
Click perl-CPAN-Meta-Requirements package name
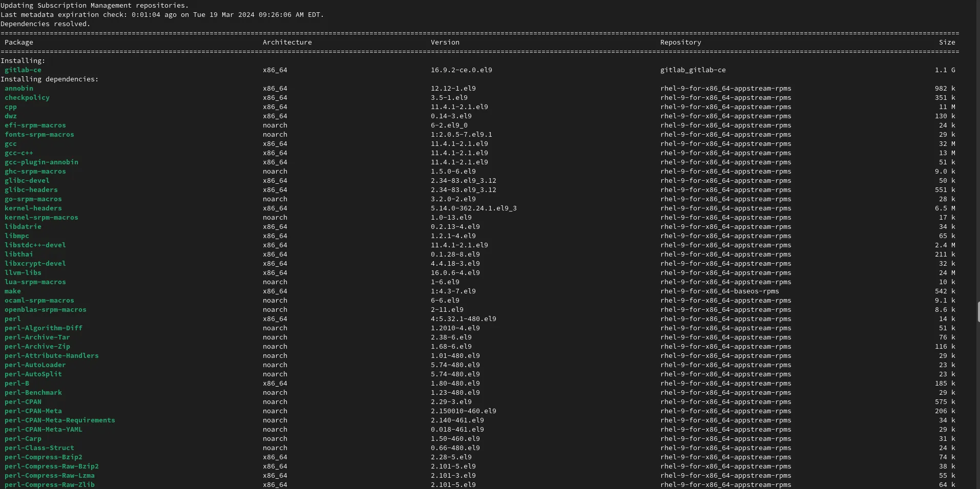coord(60,420)
